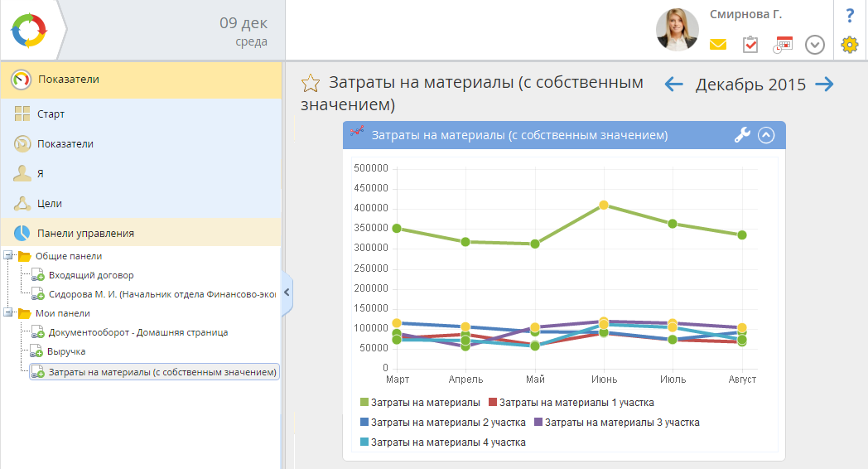
Task: Go to the next month arrow
Action: 824,84
